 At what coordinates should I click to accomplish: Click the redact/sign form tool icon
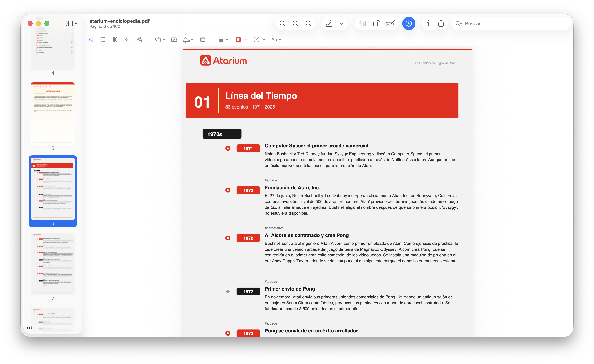(x=390, y=24)
